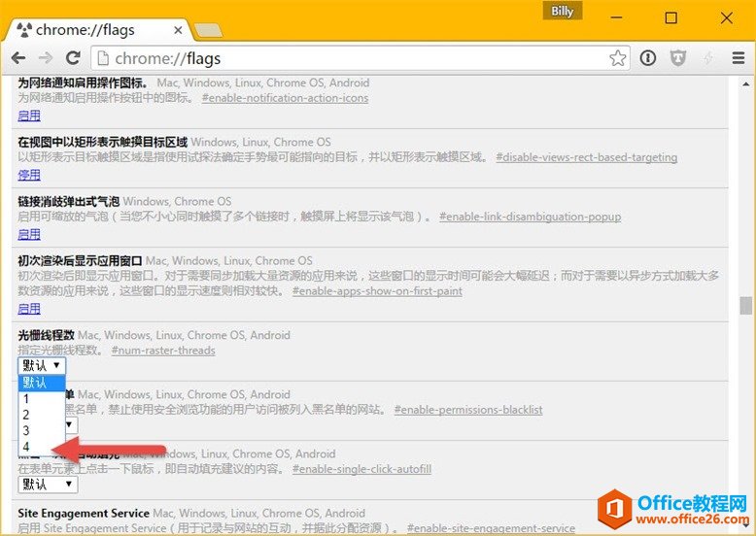
Task: Click 停用 under rect-based targeting flag
Action: tap(29, 175)
